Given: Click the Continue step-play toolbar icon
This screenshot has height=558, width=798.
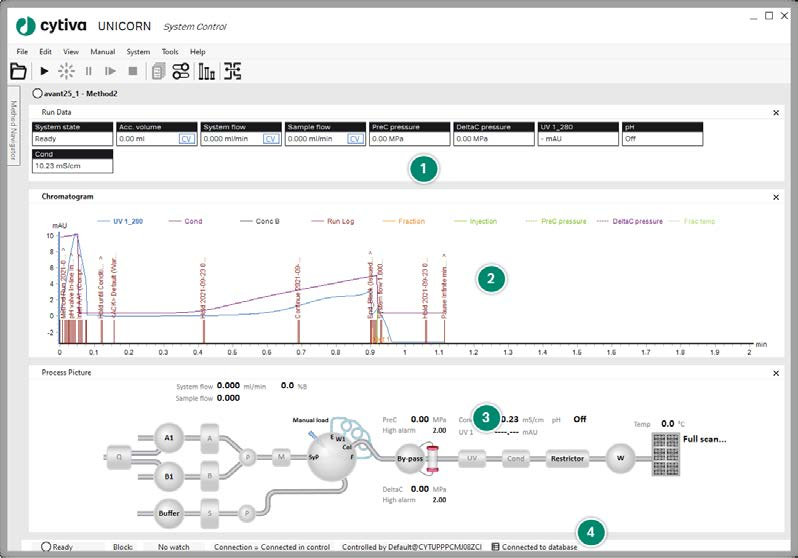Looking at the screenshot, I should pyautogui.click(x=110, y=71).
